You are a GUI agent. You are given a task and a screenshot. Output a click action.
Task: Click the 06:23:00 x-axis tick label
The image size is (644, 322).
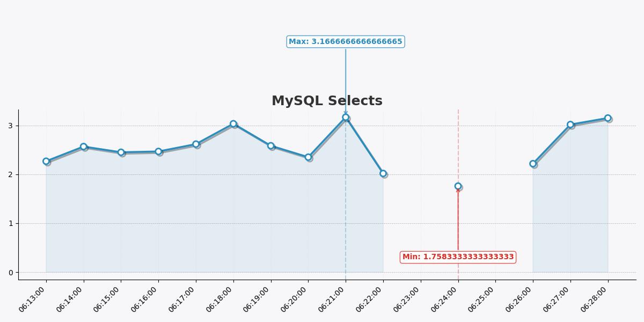pos(407,299)
